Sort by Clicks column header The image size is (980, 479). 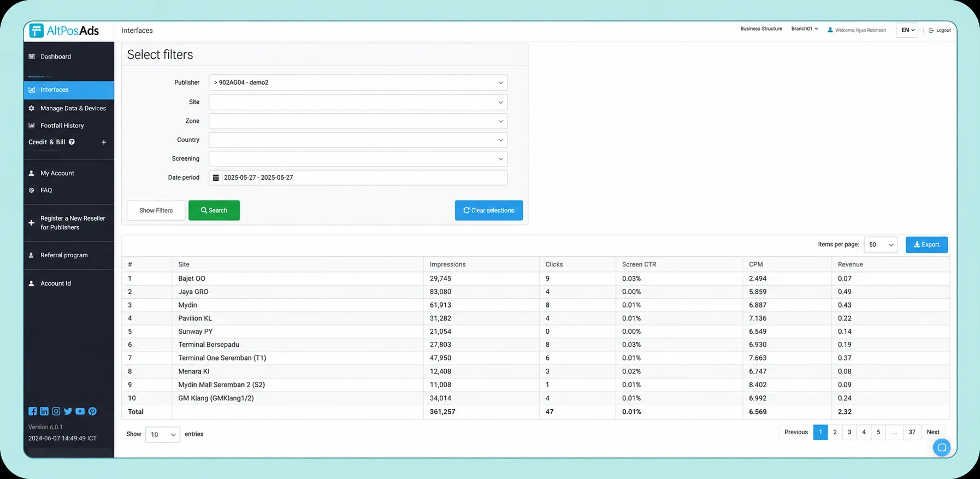point(577,264)
